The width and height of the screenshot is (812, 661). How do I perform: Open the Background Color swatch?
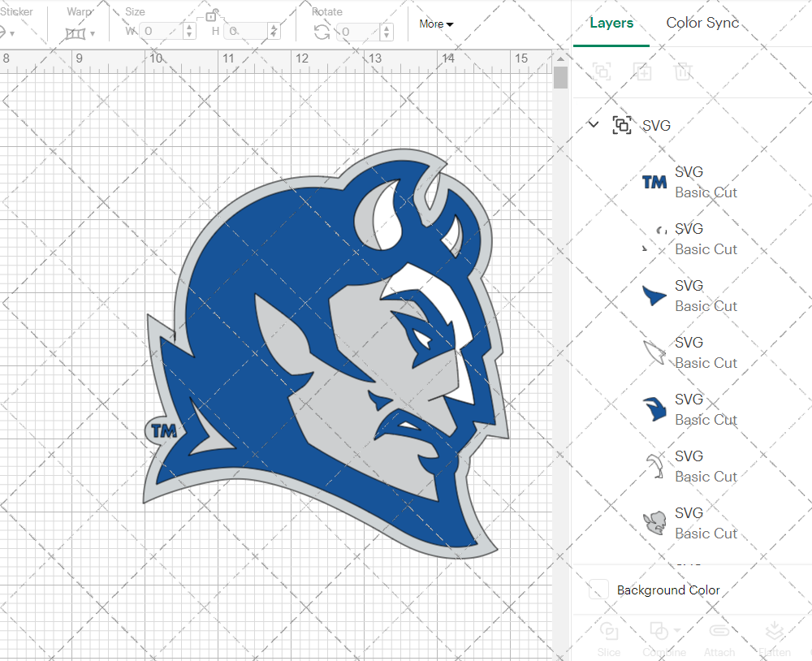[598, 590]
